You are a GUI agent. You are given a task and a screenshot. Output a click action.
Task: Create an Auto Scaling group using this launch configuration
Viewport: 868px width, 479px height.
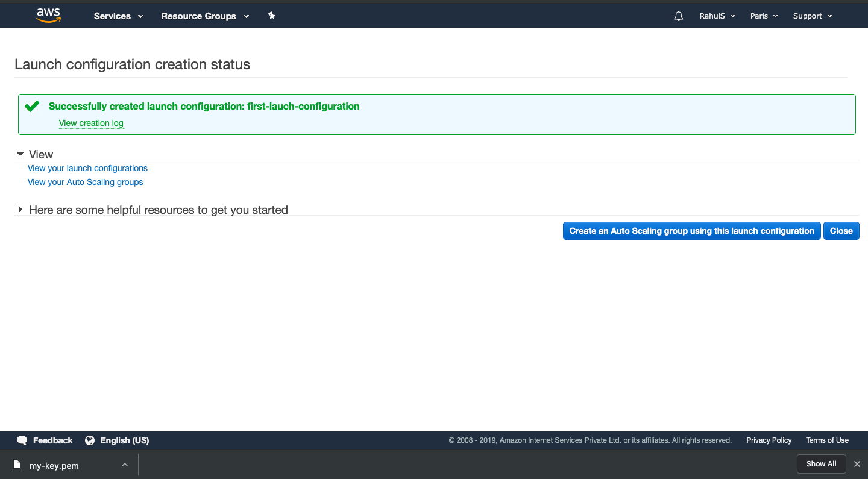point(691,231)
